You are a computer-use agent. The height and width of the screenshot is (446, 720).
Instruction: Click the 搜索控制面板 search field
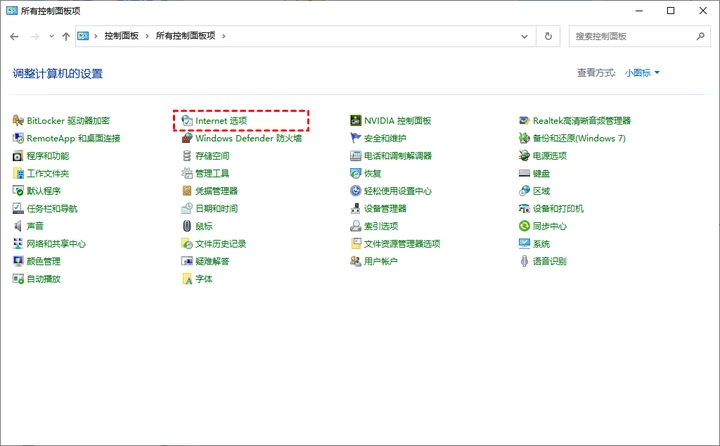(x=639, y=36)
